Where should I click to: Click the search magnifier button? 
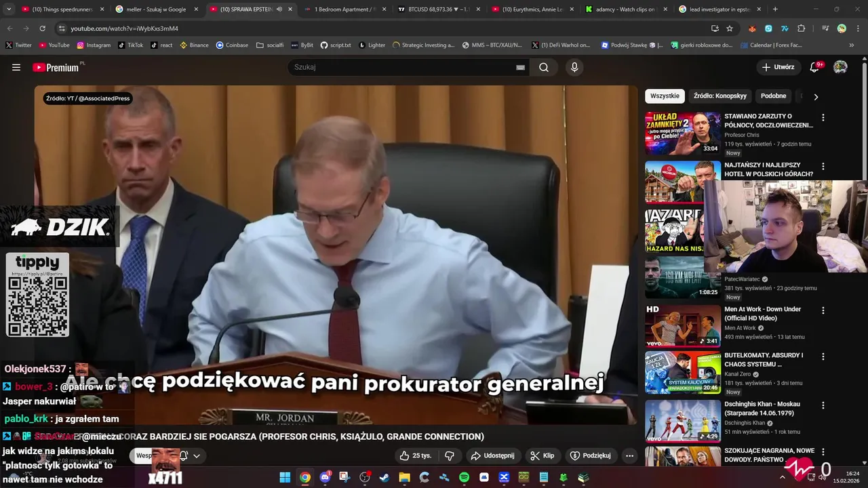[544, 67]
